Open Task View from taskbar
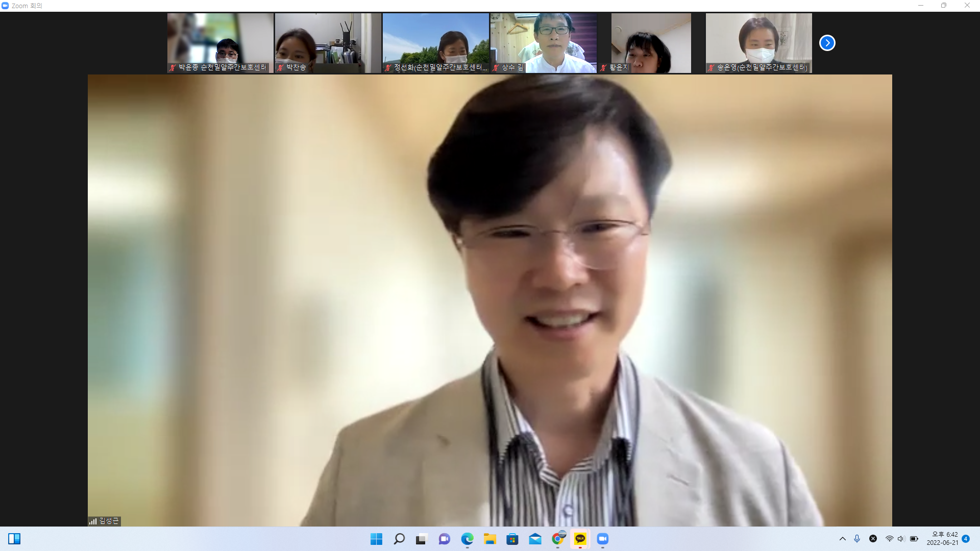Screen dimensions: 980x551 421,539
